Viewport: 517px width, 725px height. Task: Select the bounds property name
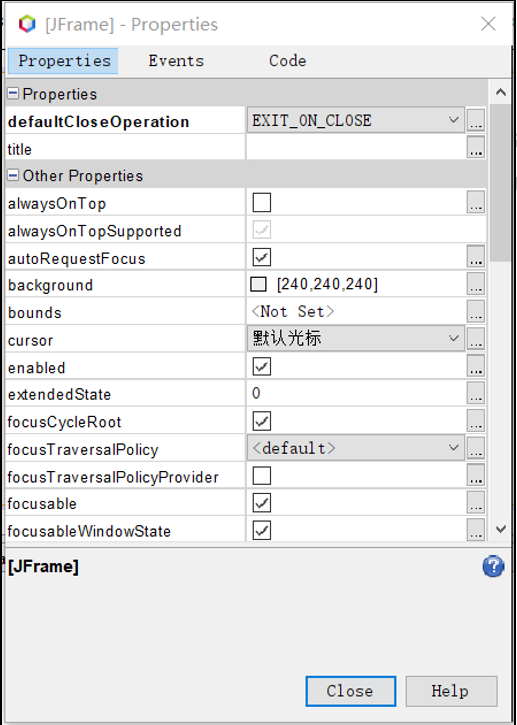(x=34, y=312)
